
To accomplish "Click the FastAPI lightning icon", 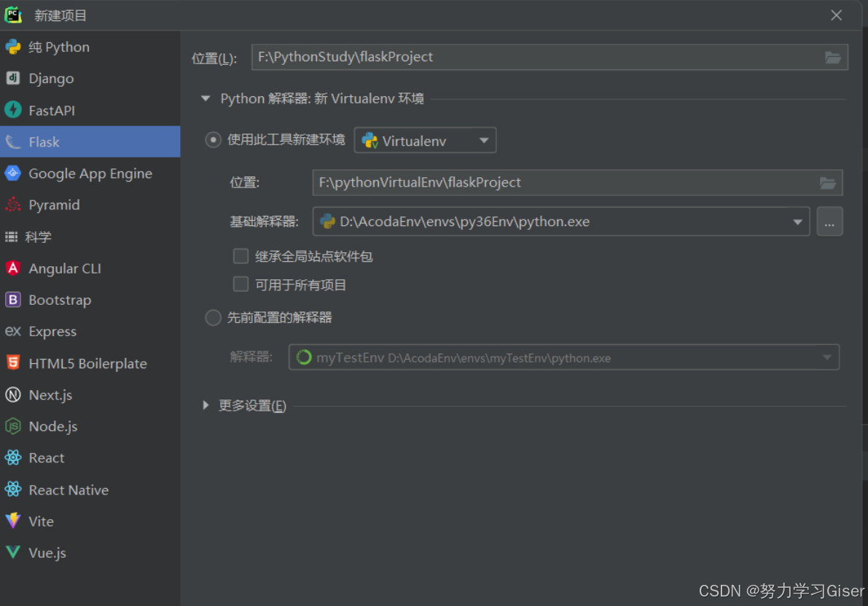I will [x=13, y=109].
